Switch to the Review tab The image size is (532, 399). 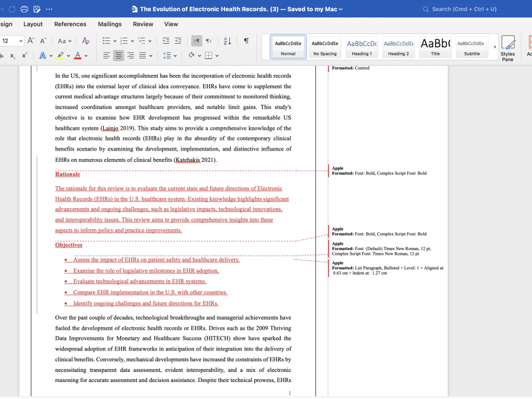[x=143, y=24]
